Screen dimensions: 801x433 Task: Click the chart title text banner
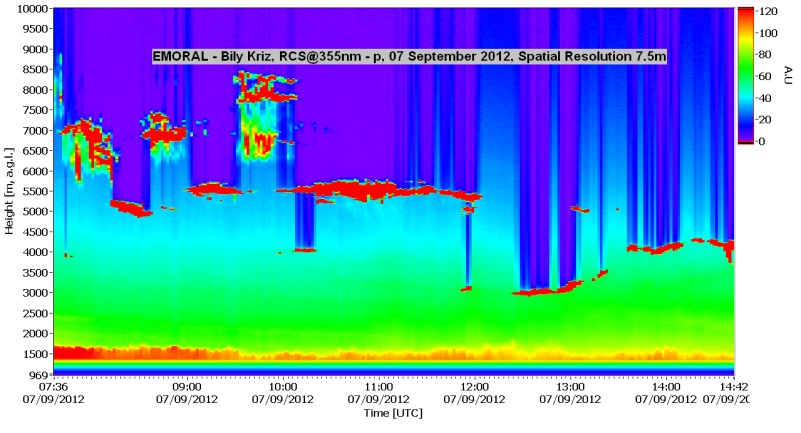coord(409,57)
